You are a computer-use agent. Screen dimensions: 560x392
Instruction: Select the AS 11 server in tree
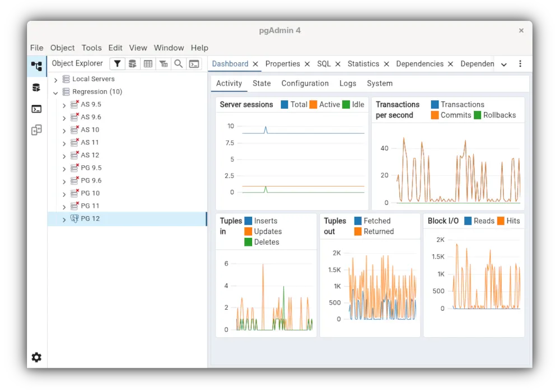(x=90, y=142)
